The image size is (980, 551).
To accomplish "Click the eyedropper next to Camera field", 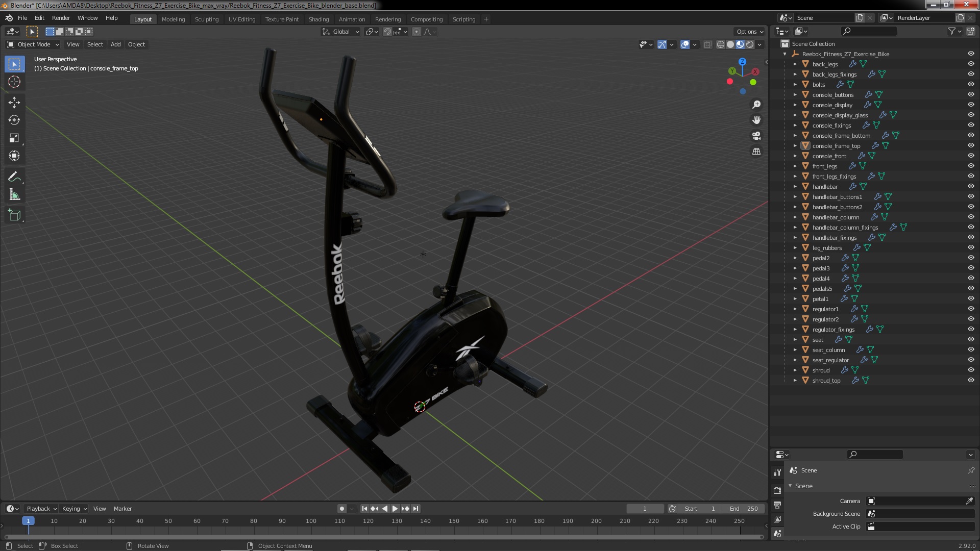I will (969, 501).
